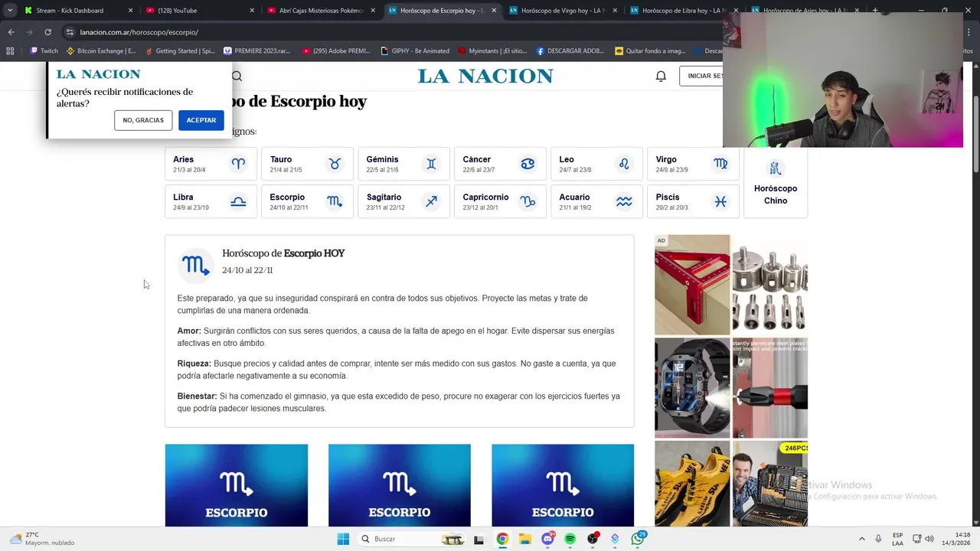Select the Tauro bull symbol icon
Viewport: 980px width, 551px height.
point(335,164)
